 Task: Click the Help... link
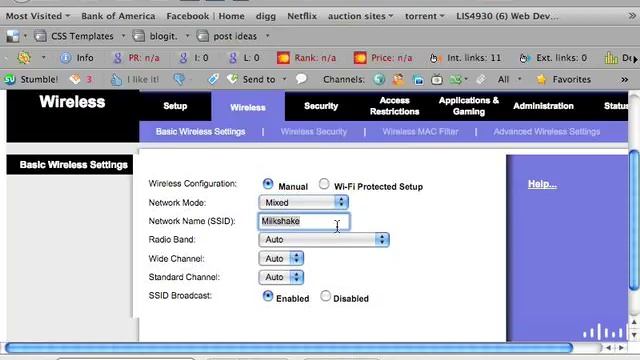tap(542, 184)
